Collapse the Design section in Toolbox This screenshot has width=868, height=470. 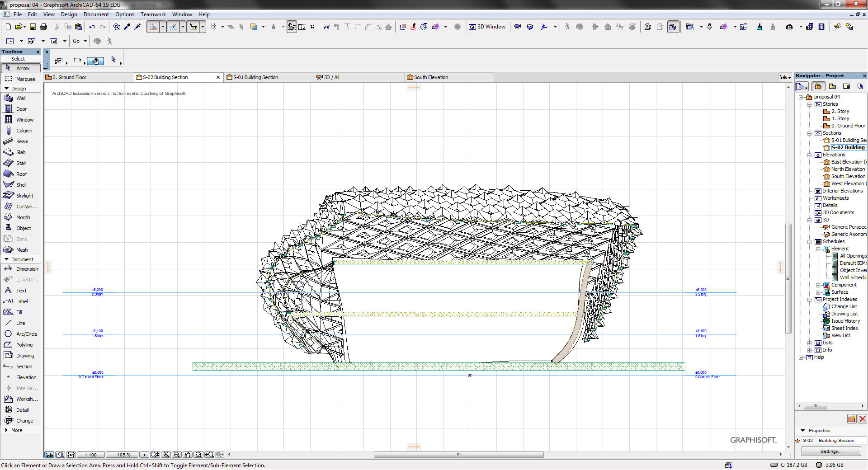pyautogui.click(x=6, y=89)
